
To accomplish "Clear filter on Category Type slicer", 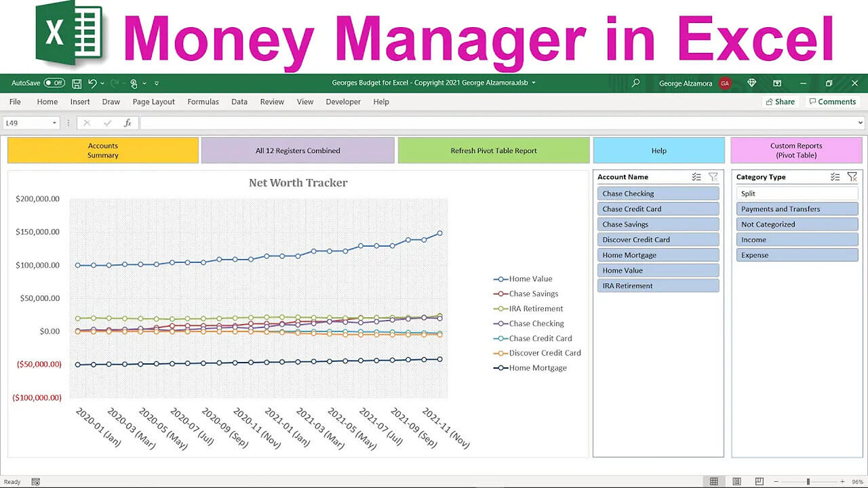I will (852, 177).
